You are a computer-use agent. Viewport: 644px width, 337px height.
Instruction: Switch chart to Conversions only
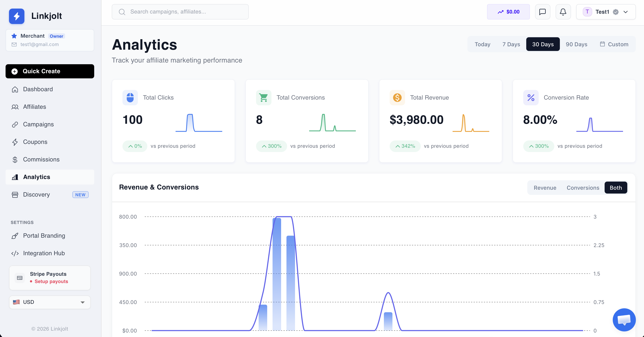click(x=583, y=188)
